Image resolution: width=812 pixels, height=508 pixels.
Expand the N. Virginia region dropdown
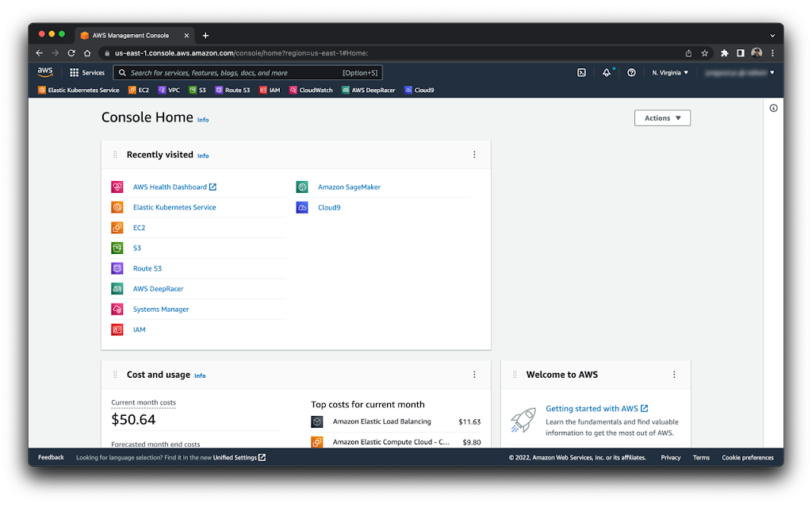point(670,72)
